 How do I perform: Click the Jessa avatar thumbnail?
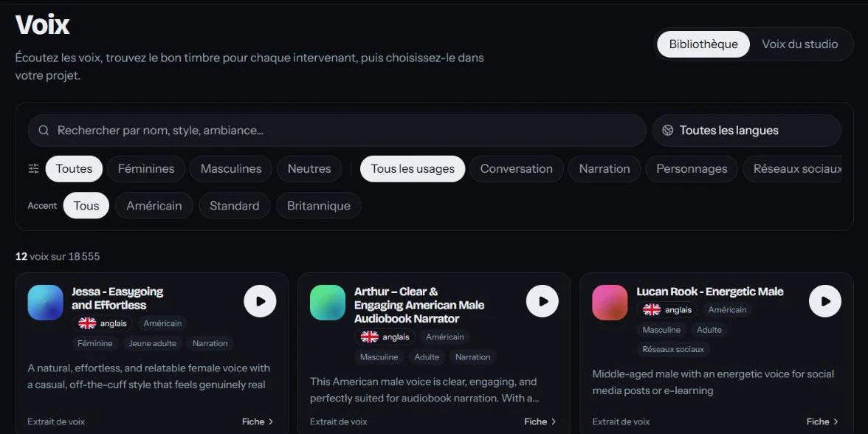coord(46,303)
